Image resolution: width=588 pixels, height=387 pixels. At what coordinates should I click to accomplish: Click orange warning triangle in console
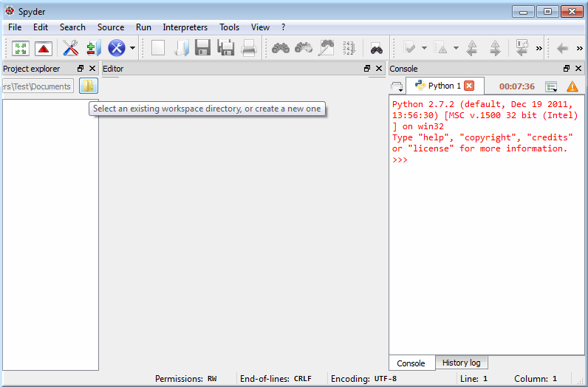[572, 86]
